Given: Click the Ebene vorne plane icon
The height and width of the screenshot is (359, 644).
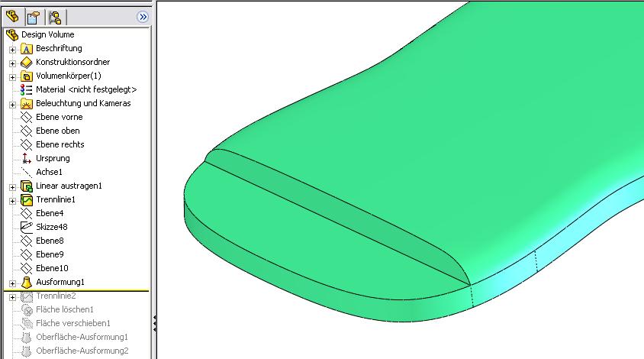Looking at the screenshot, I should [x=26, y=117].
